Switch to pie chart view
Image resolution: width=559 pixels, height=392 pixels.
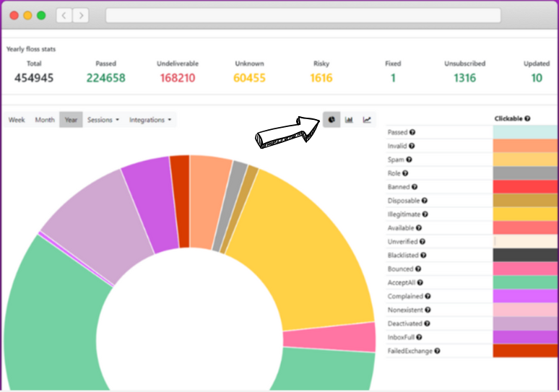[x=331, y=120]
